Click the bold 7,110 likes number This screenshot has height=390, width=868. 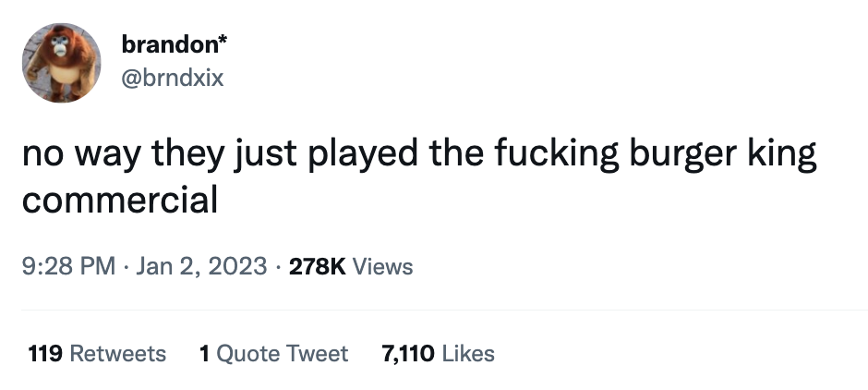pyautogui.click(x=408, y=353)
